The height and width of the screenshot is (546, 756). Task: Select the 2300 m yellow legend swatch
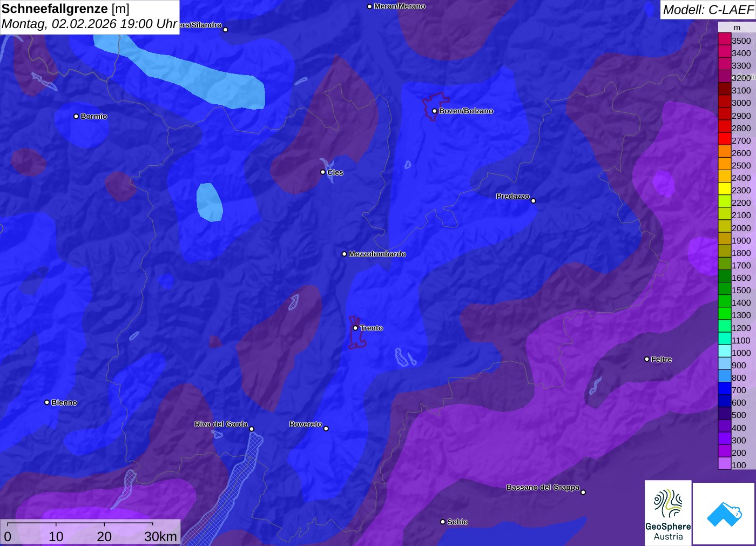[x=725, y=189]
